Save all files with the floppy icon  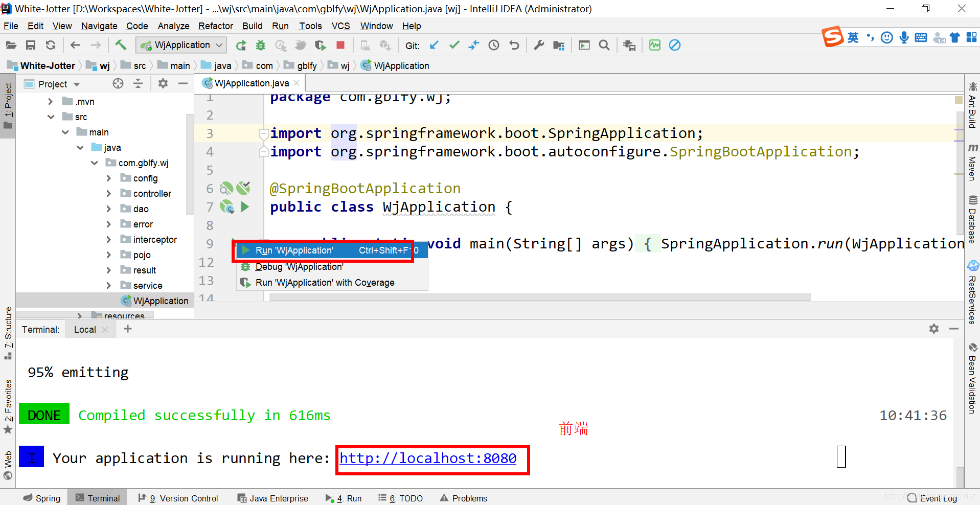(x=31, y=45)
